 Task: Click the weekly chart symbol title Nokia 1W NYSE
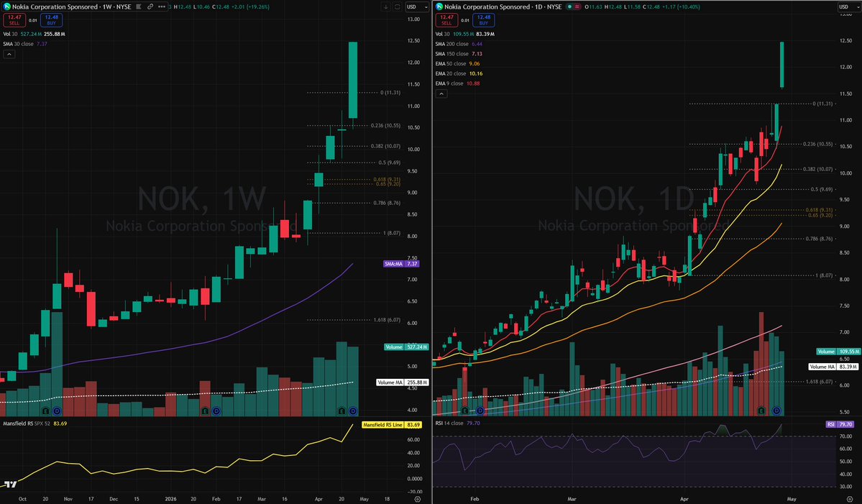[71, 6]
